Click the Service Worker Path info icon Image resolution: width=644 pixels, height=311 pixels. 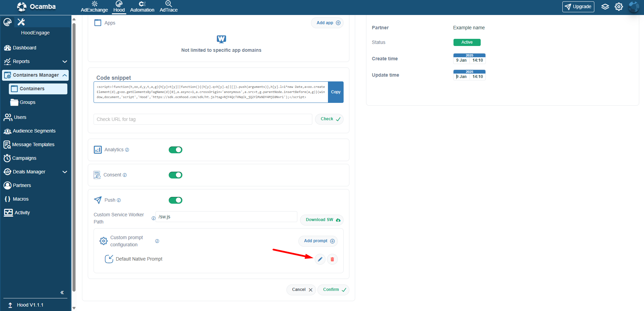tap(153, 218)
